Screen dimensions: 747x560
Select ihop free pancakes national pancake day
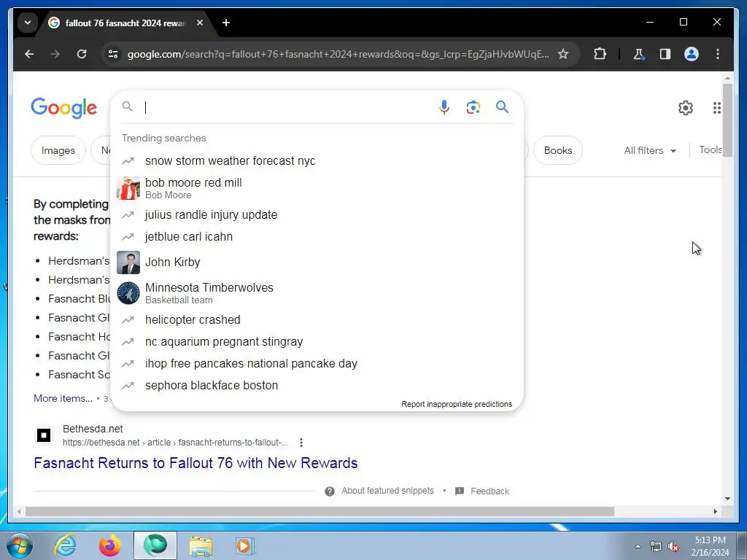[317, 364]
